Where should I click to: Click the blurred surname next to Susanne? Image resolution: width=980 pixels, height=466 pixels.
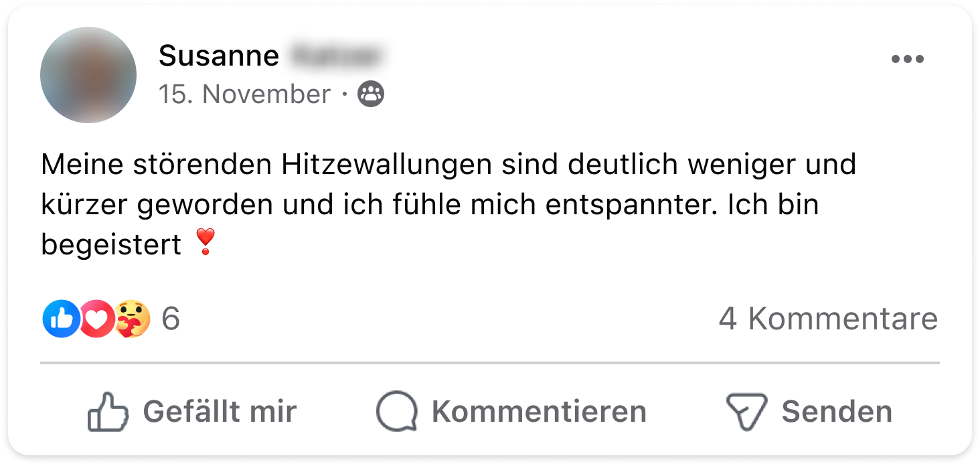pyautogui.click(x=338, y=56)
